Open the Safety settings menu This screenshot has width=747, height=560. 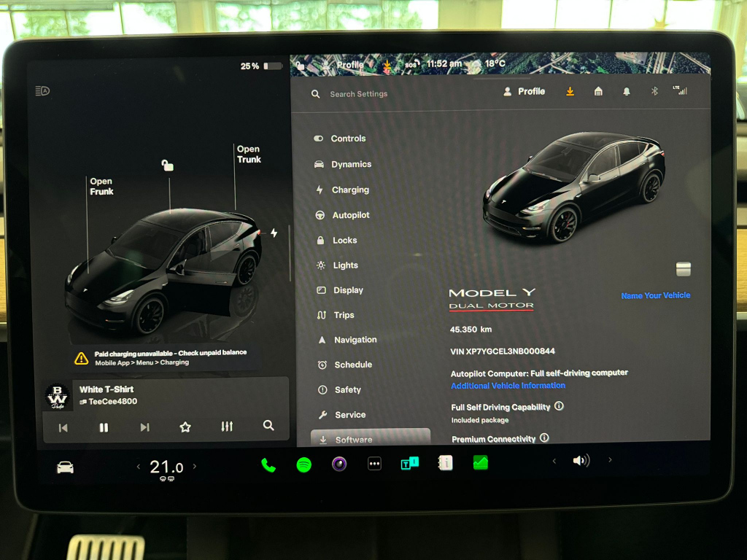coord(339,389)
